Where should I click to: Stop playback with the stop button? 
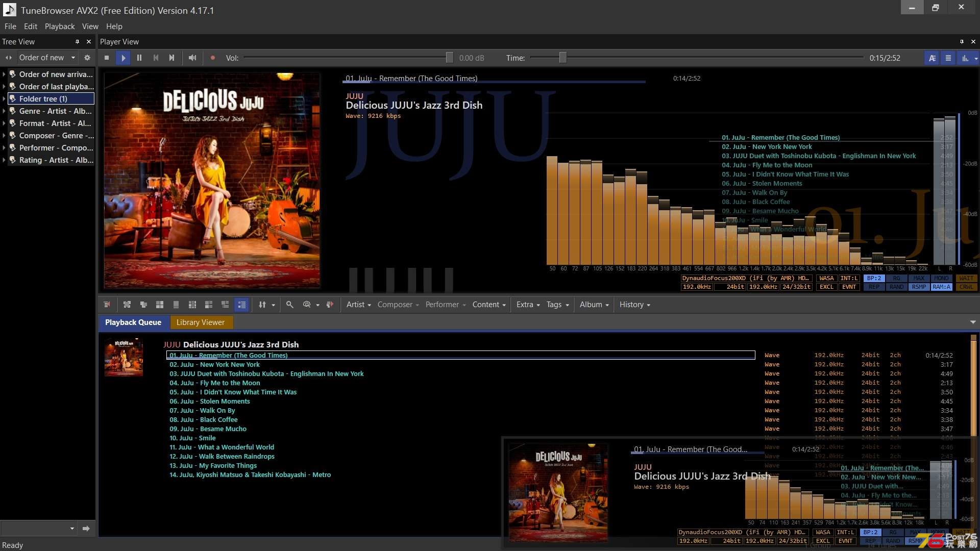(x=107, y=58)
